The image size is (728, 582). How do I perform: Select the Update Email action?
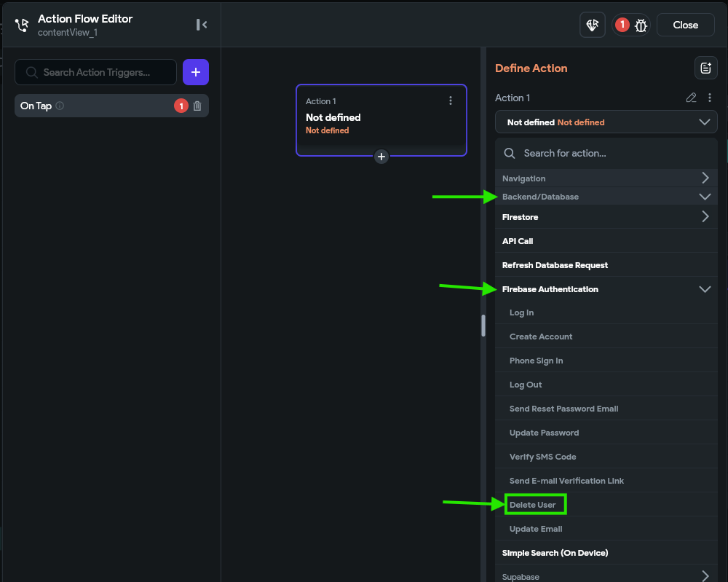[606, 529]
